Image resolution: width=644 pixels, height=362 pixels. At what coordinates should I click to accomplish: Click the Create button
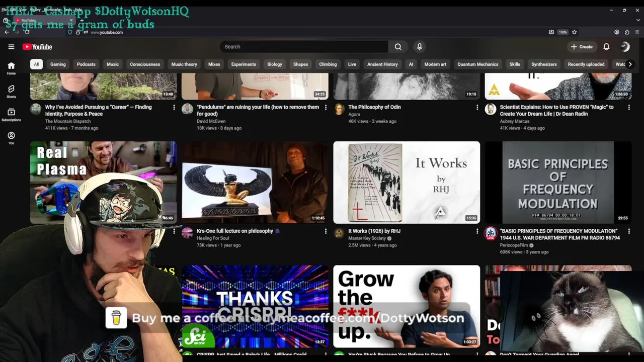[582, 47]
